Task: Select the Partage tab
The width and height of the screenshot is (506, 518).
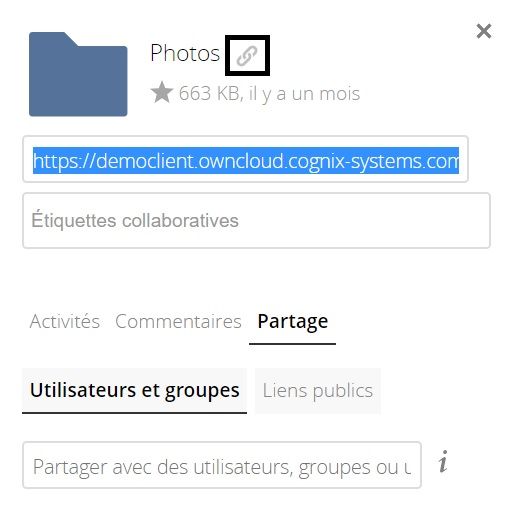Action: coord(293,321)
